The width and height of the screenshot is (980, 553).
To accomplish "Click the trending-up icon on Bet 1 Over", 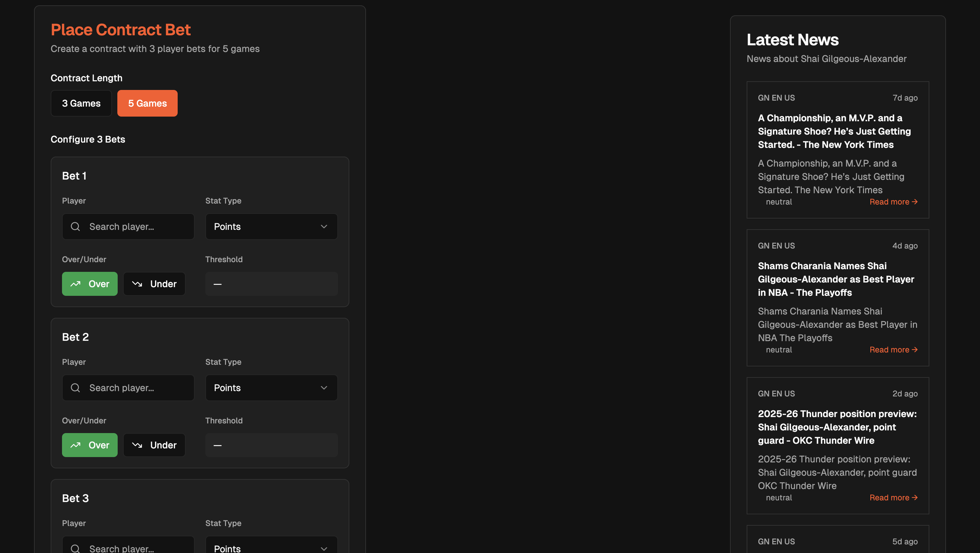I will point(76,284).
